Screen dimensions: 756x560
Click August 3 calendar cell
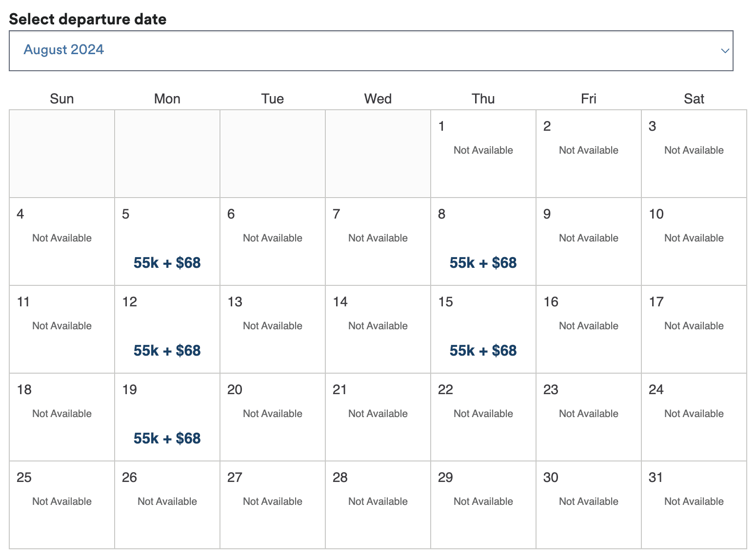694,154
